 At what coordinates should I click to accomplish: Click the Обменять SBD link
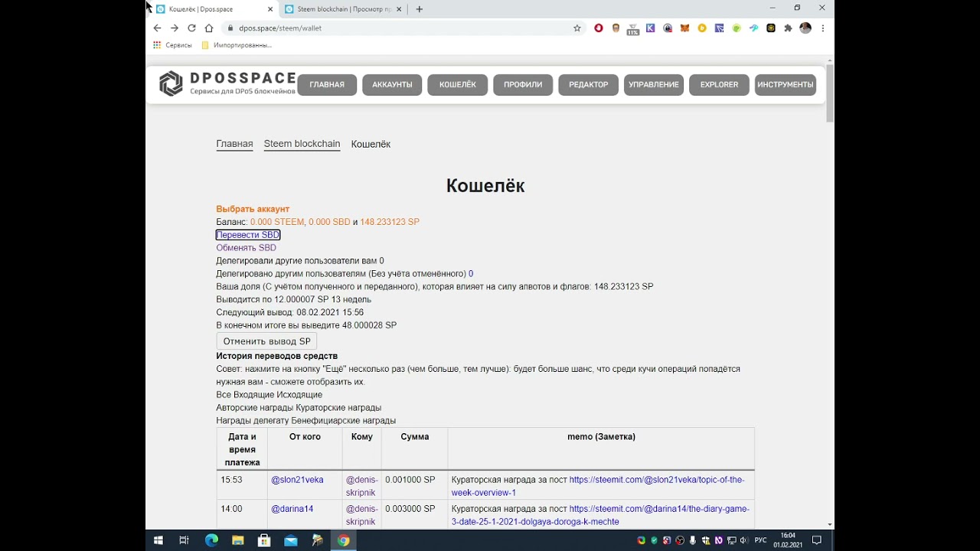click(246, 248)
